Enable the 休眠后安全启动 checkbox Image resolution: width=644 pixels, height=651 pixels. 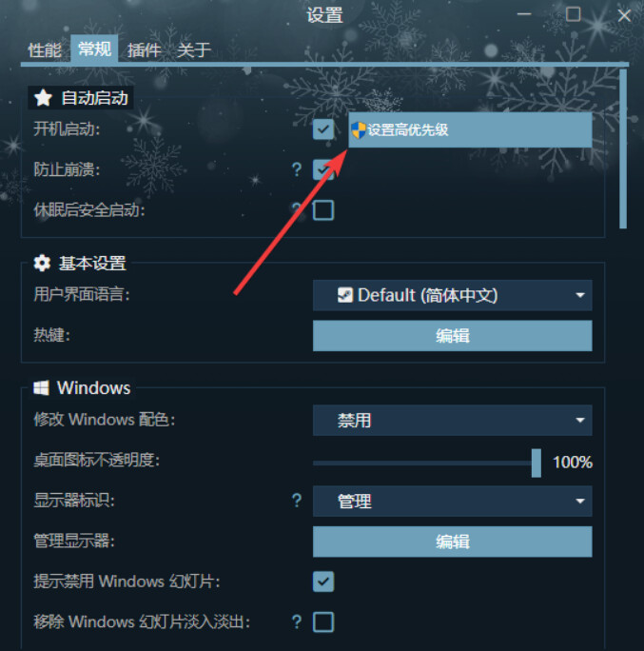323,210
